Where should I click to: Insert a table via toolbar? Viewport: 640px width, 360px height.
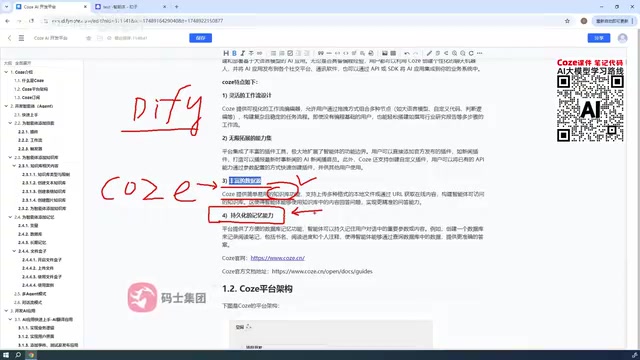pyautogui.click(x=393, y=53)
